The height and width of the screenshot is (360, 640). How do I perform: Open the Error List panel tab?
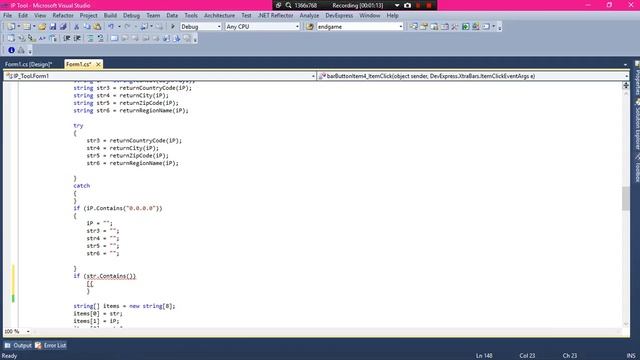(51, 345)
